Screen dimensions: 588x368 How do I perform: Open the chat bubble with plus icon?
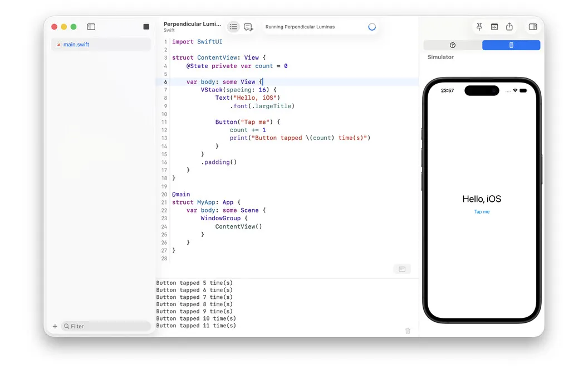[x=248, y=27]
